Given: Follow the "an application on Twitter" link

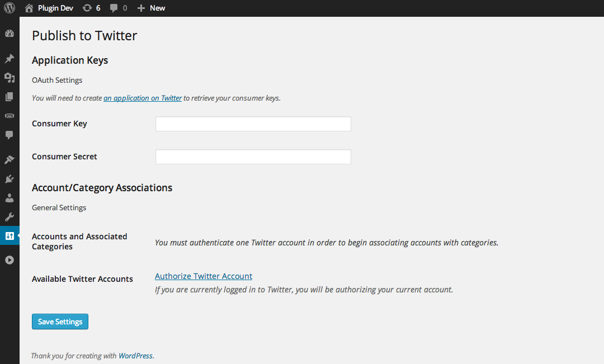Looking at the screenshot, I should [x=143, y=98].
